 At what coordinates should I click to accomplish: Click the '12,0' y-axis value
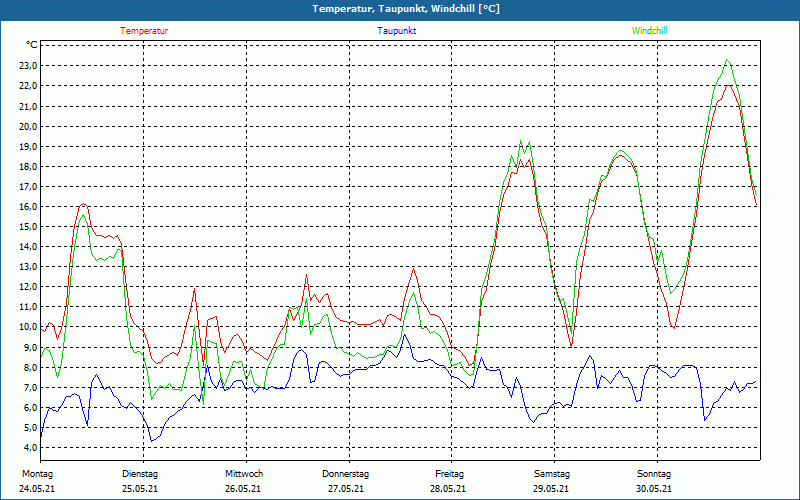pos(28,286)
